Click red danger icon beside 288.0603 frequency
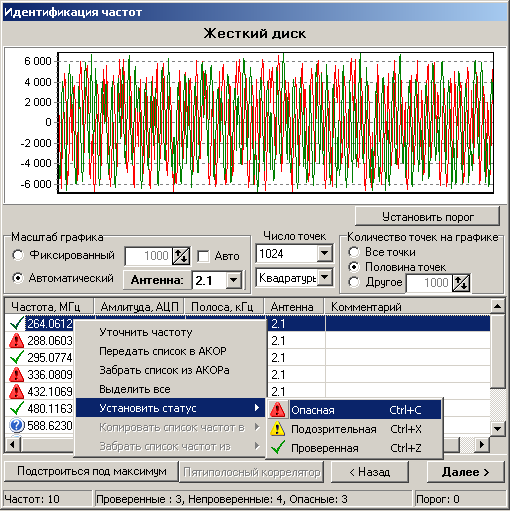The image size is (510, 511). pyautogui.click(x=16, y=341)
